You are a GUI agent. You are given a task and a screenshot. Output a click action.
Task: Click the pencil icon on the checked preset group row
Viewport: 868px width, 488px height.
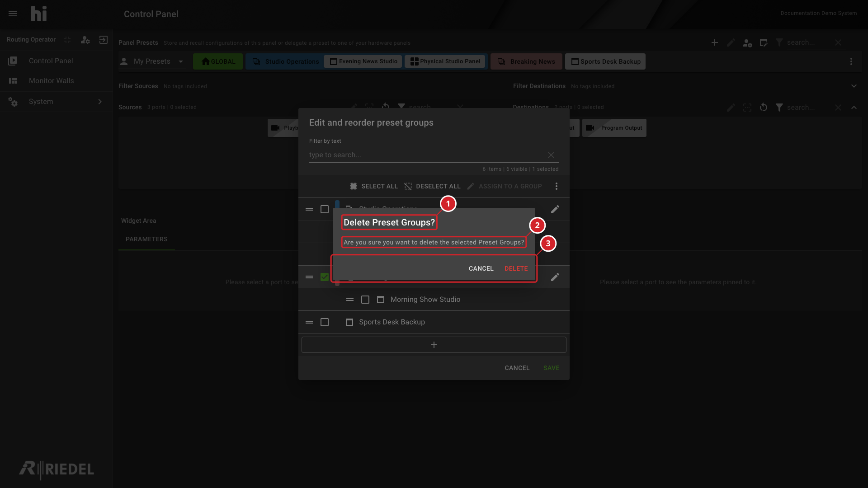pos(555,277)
